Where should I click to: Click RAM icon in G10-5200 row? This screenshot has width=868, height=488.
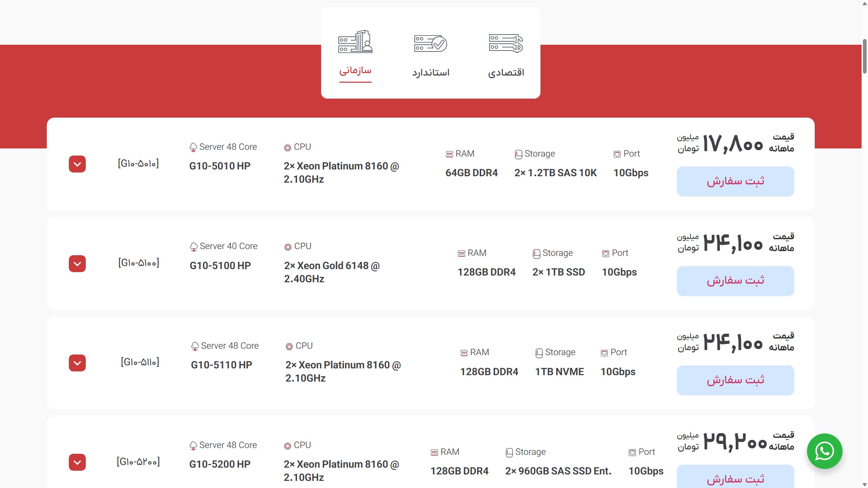coord(434,453)
